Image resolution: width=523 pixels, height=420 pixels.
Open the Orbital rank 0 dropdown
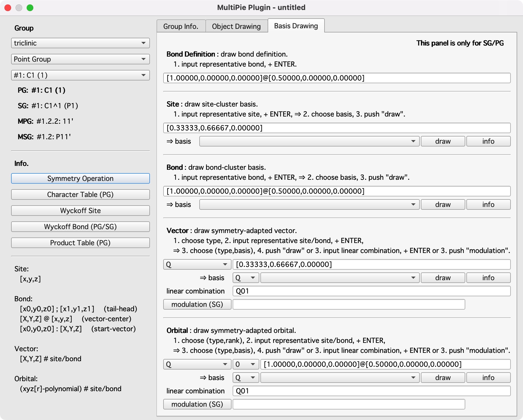click(x=245, y=364)
